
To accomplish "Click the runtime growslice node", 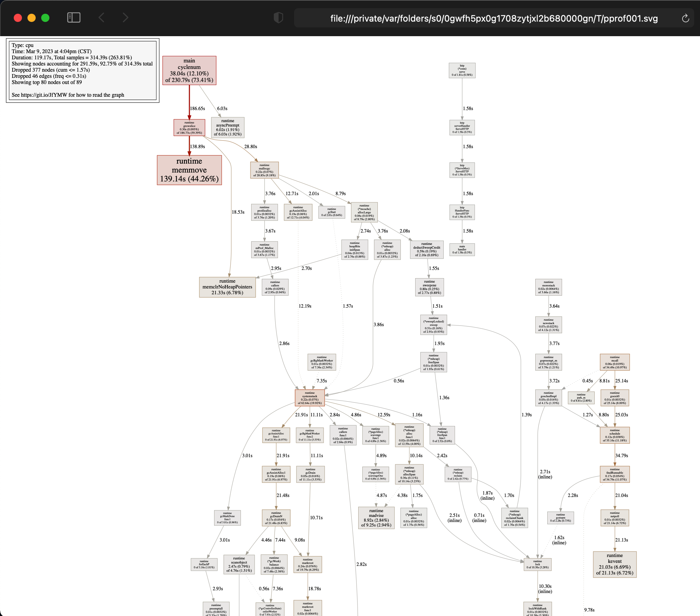I will (x=189, y=128).
